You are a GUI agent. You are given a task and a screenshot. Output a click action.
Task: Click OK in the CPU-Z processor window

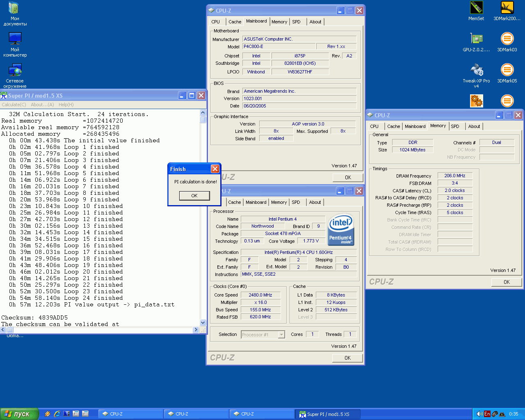click(347, 358)
